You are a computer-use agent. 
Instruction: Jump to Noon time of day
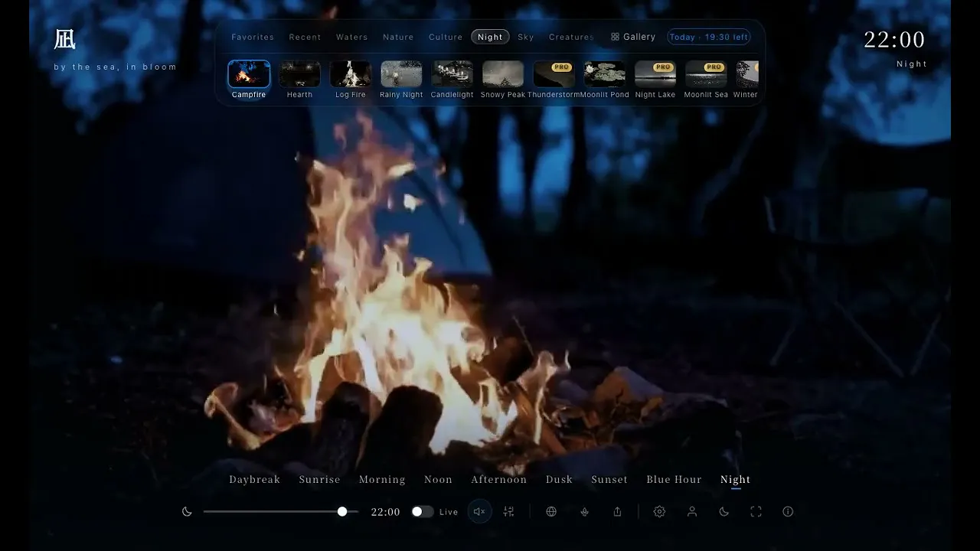click(438, 479)
